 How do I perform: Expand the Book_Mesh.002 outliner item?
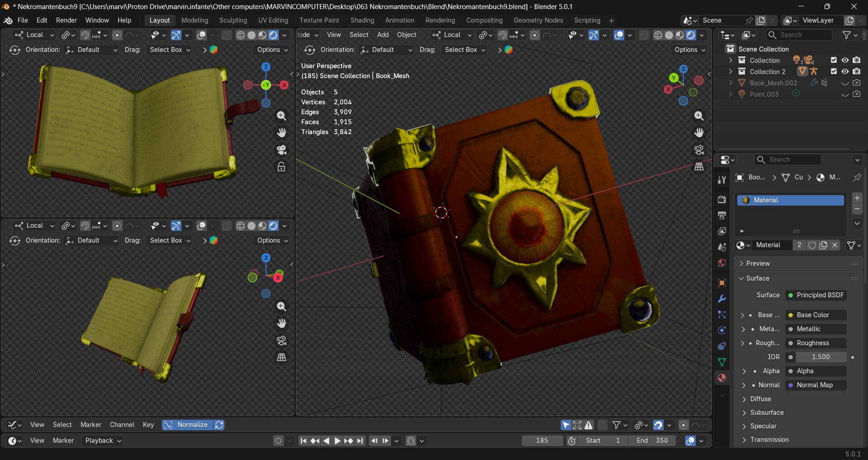[730, 83]
